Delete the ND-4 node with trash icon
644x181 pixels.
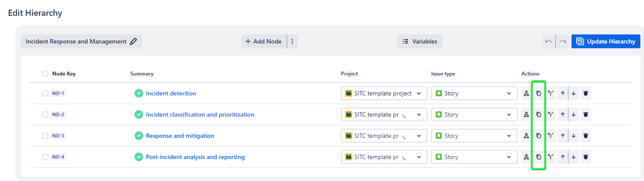(x=585, y=157)
